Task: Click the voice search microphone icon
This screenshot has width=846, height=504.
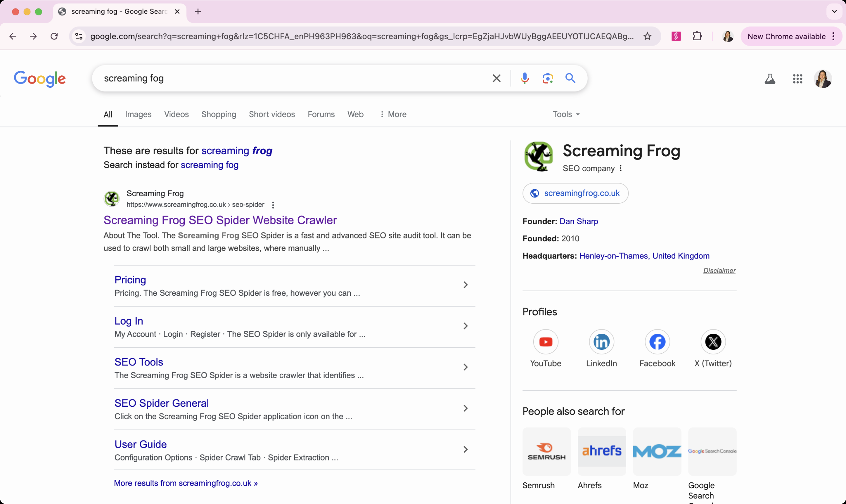Action: click(524, 79)
